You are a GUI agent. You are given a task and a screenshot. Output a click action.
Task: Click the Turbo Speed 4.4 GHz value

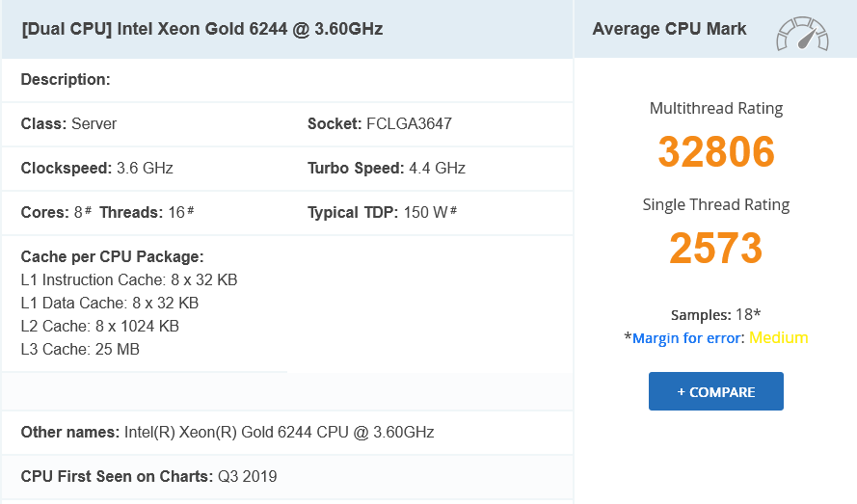coord(437,168)
